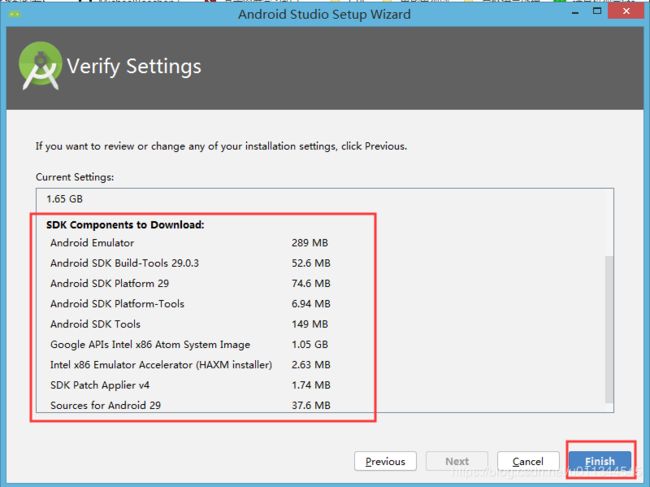Select 'SDK Patch Applier v4' entry
The image size is (650, 487).
coord(99,385)
